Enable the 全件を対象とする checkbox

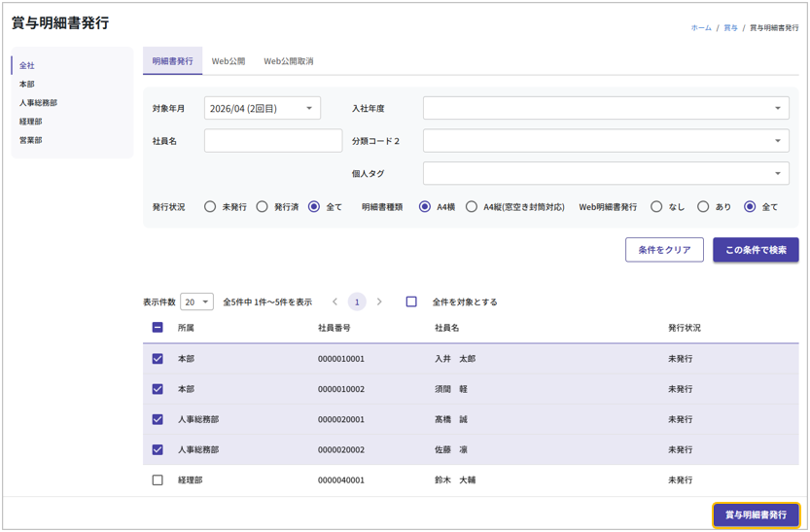pyautogui.click(x=411, y=302)
